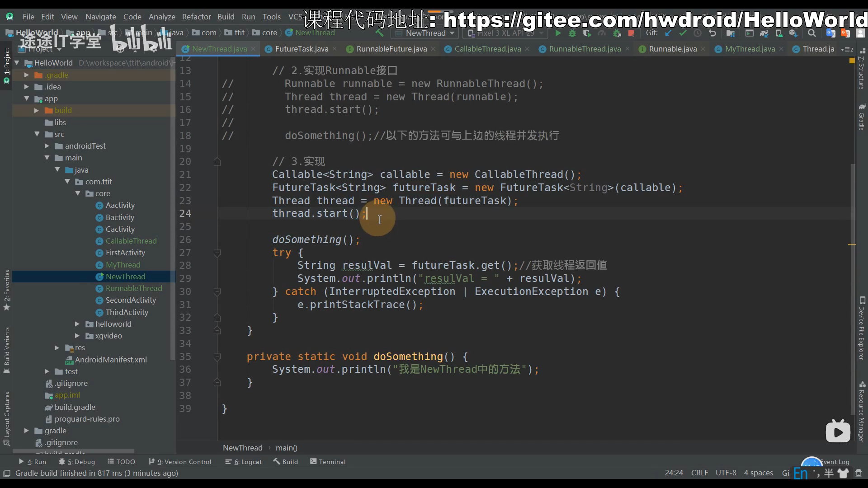Toggle the Gradle side panel

(x=862, y=117)
